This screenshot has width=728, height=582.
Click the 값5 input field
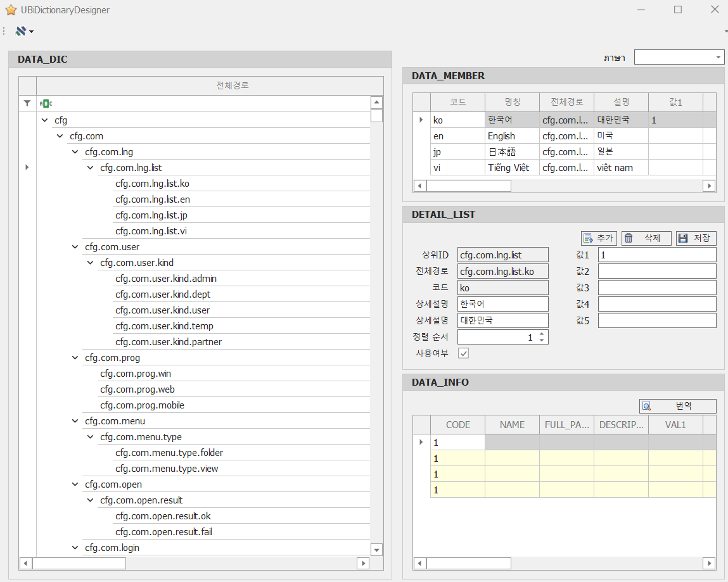click(x=657, y=320)
